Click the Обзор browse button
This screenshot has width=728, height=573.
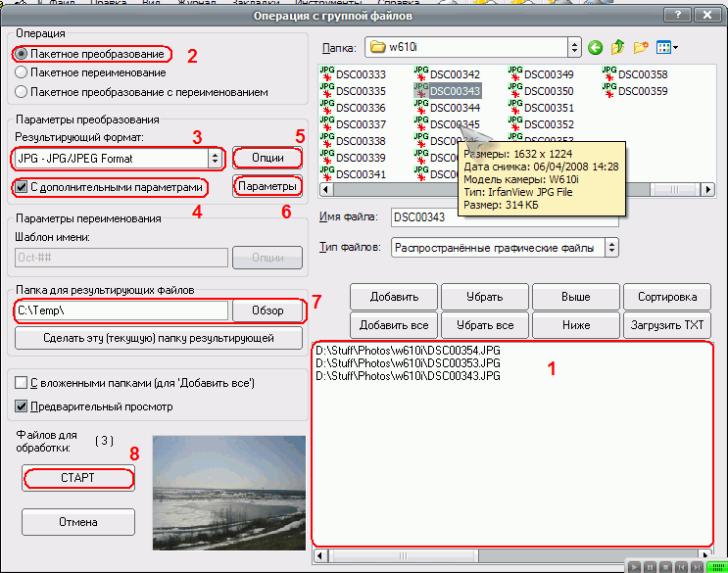click(267, 310)
